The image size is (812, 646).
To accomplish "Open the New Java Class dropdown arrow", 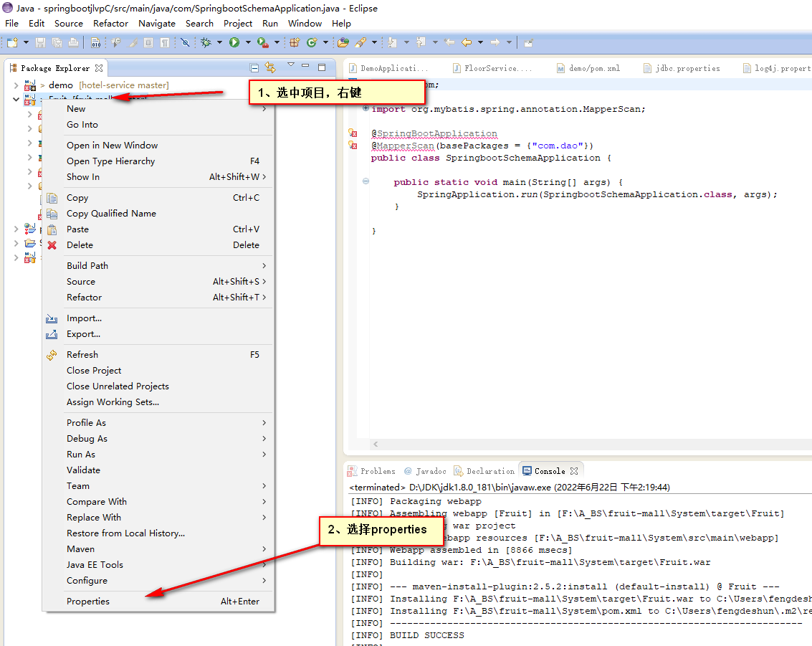I will click(x=325, y=42).
